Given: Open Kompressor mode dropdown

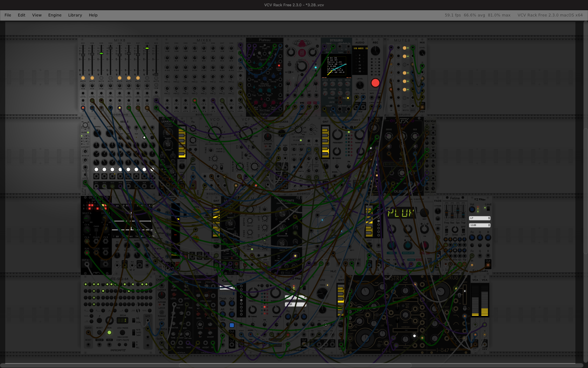Looking at the screenshot, I should coord(227,287).
